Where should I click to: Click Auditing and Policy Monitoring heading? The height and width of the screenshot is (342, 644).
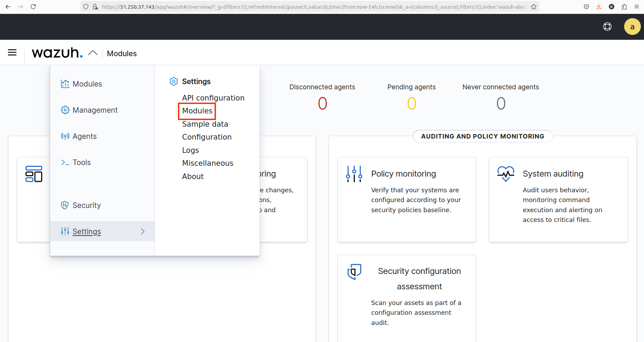pyautogui.click(x=483, y=136)
